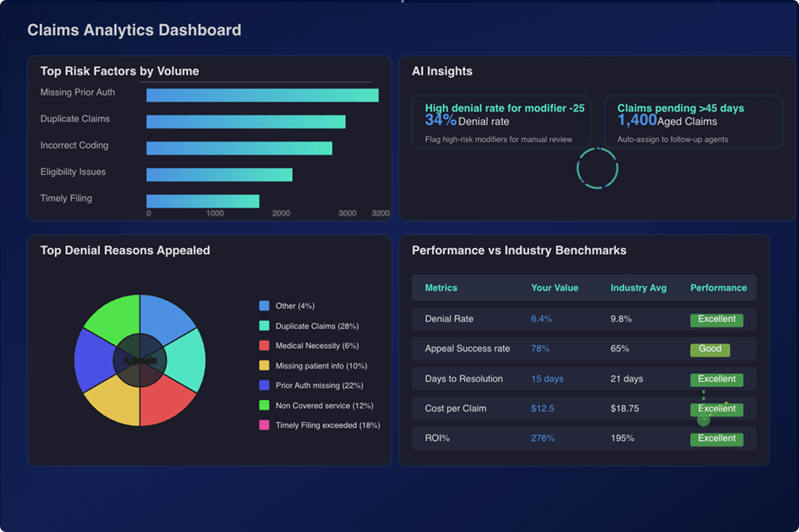Screen dimensions: 799x532
Task: Click the Metrics column header
Action: click(440, 288)
